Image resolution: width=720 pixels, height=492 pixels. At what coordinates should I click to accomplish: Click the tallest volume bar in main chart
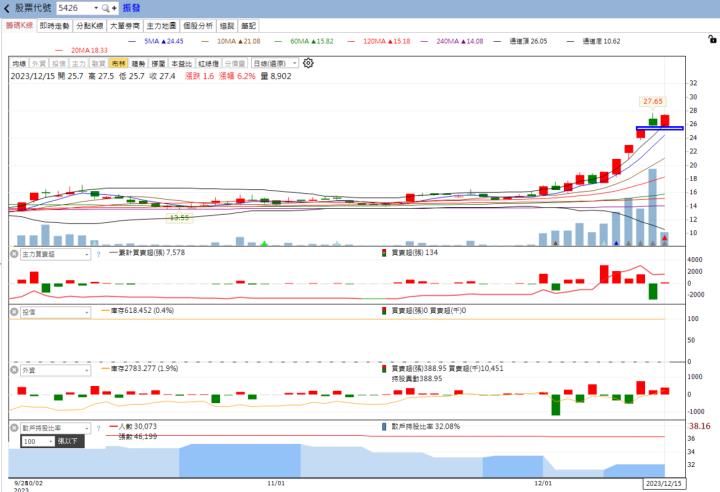(652, 207)
